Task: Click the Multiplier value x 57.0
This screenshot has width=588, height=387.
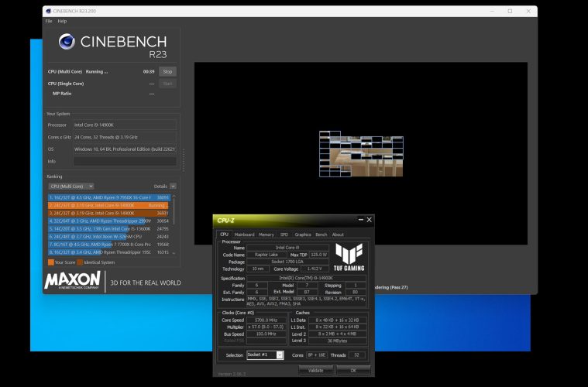Action: point(266,327)
